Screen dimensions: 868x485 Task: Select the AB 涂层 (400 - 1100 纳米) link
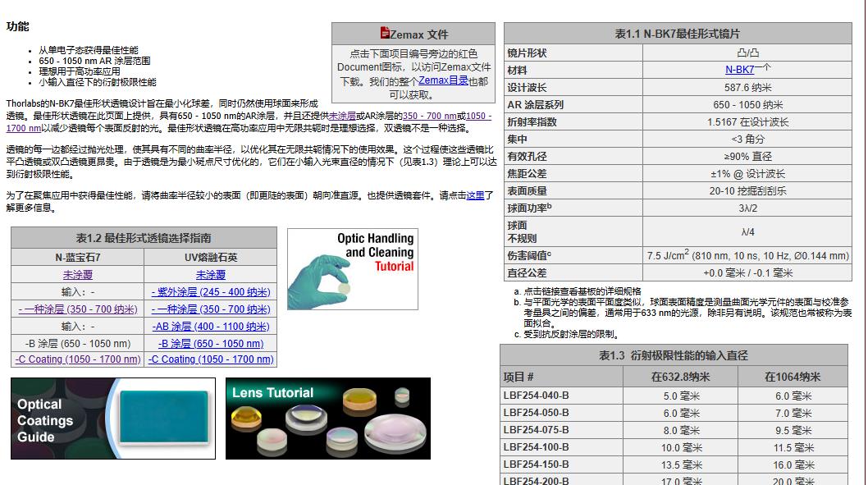click(210, 326)
